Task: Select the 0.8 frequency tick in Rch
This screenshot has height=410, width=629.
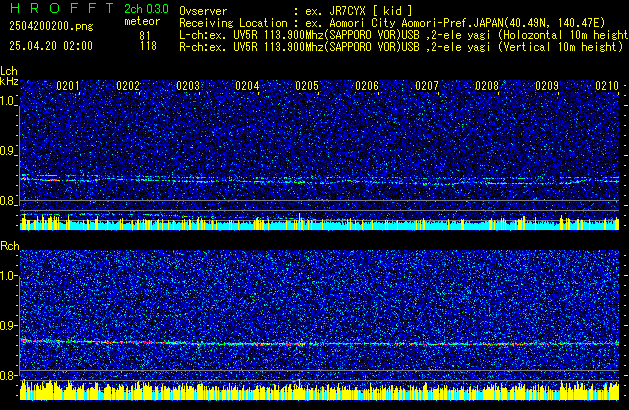Action: (x=8, y=375)
